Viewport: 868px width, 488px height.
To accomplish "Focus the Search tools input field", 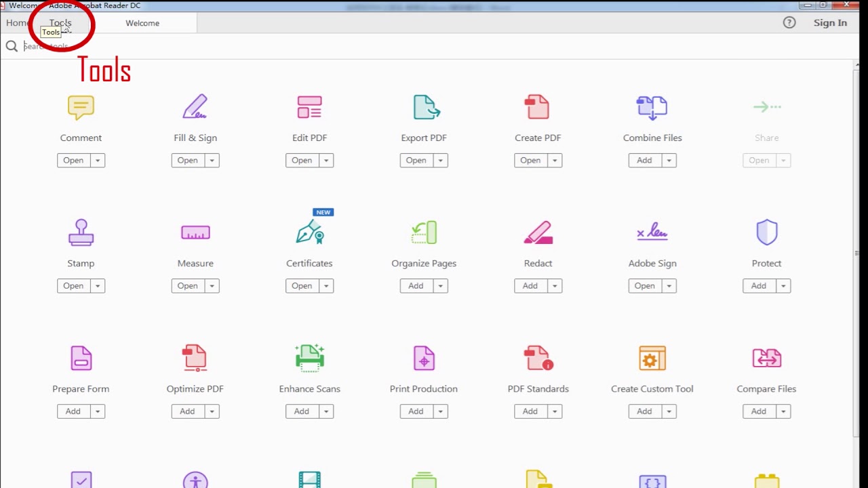I will (x=434, y=46).
